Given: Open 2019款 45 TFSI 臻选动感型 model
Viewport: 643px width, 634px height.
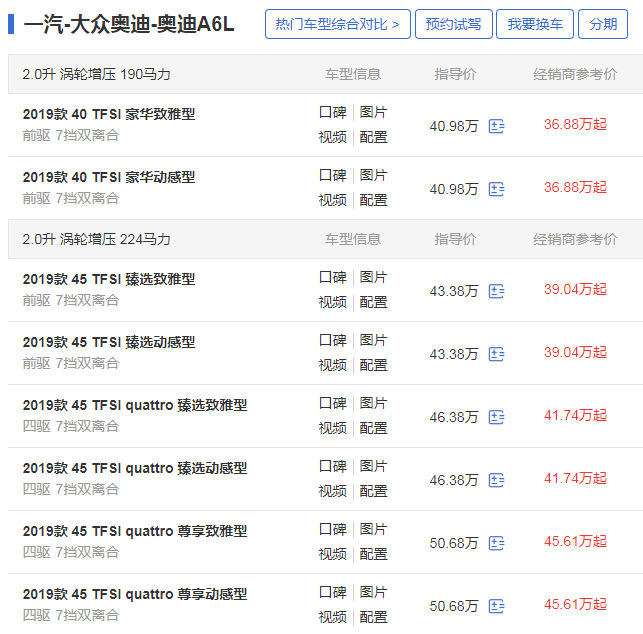Looking at the screenshot, I should (109, 342).
